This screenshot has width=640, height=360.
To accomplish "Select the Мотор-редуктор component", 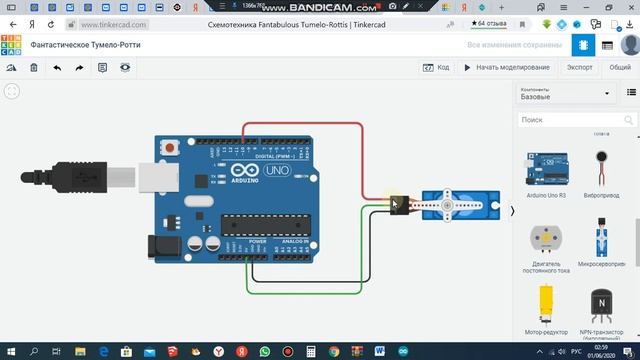I will [546, 310].
